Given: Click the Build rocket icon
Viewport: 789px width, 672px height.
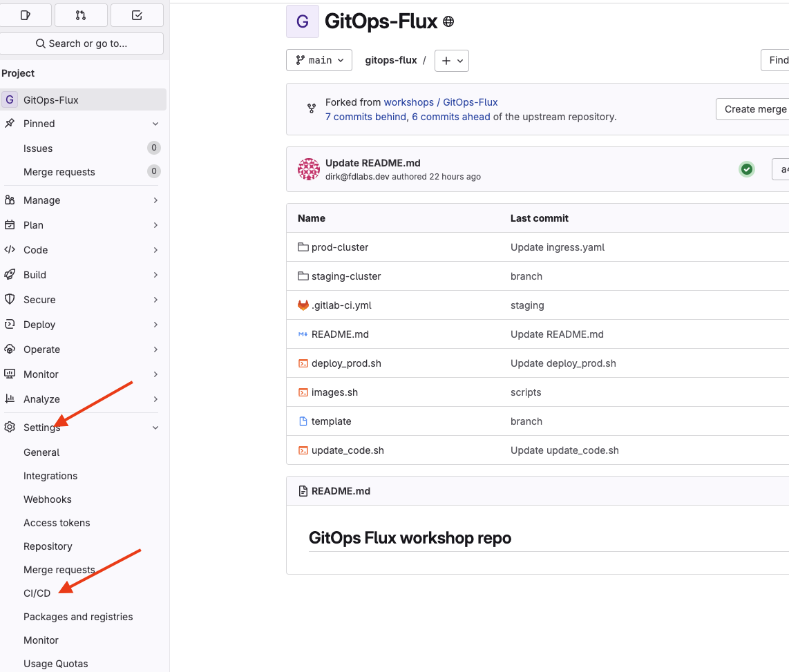Looking at the screenshot, I should pyautogui.click(x=10, y=274).
